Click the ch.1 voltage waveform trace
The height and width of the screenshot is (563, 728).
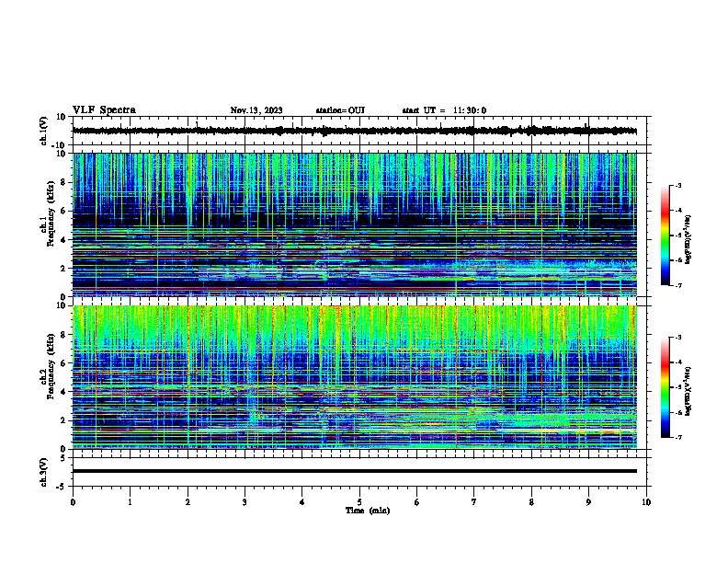354,131
